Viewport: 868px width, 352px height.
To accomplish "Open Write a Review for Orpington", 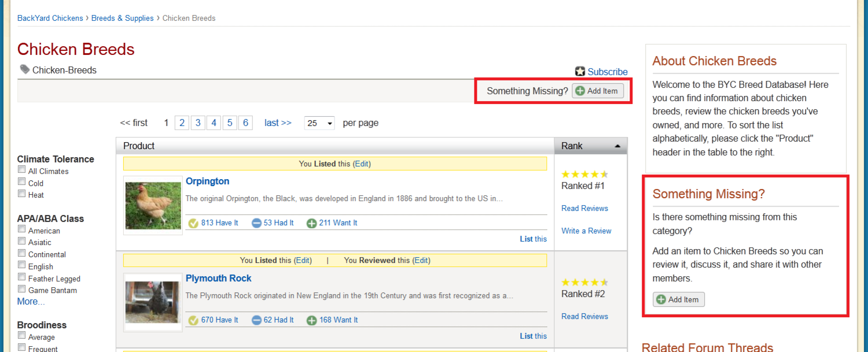I will pyautogui.click(x=586, y=231).
